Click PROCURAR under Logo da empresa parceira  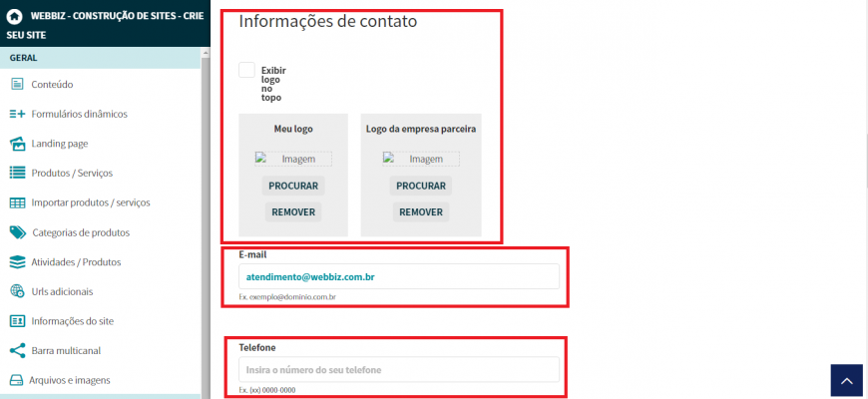pyautogui.click(x=421, y=186)
